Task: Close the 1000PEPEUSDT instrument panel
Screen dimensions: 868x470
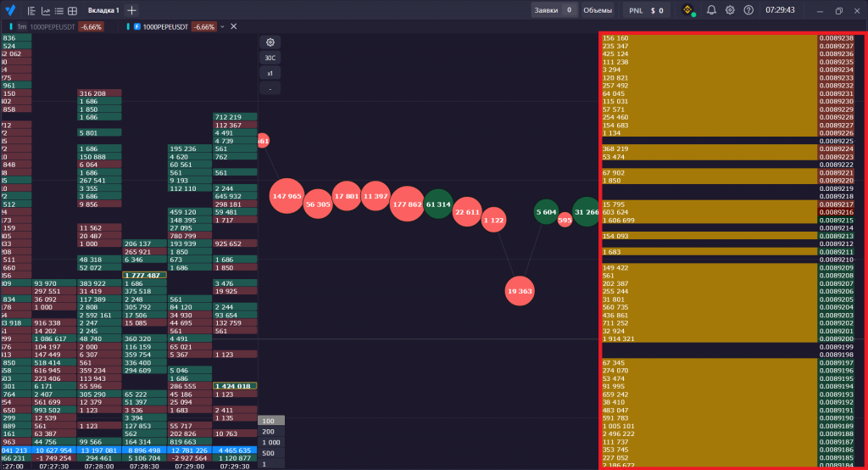Action: [234, 27]
